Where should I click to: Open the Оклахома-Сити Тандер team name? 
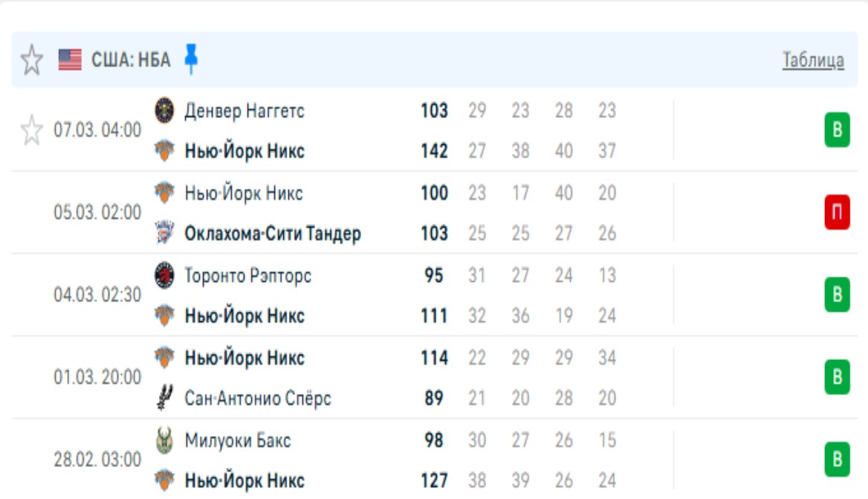pos(273,234)
